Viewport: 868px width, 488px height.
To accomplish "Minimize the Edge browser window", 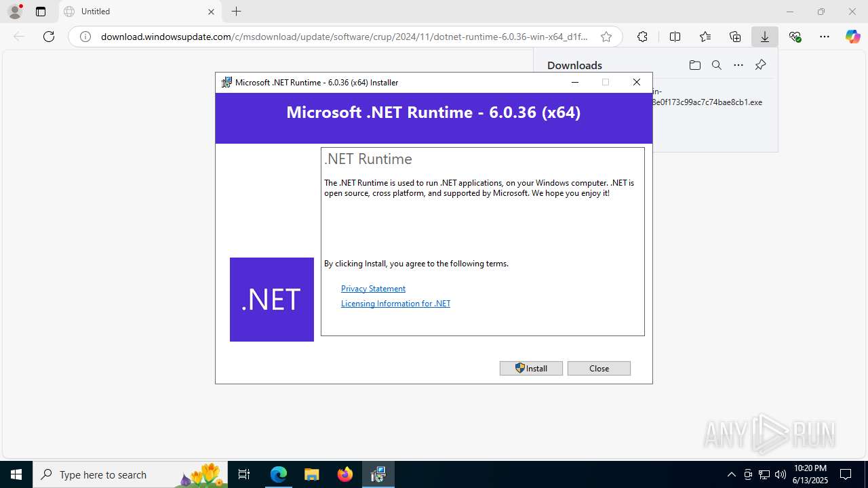I will [789, 12].
